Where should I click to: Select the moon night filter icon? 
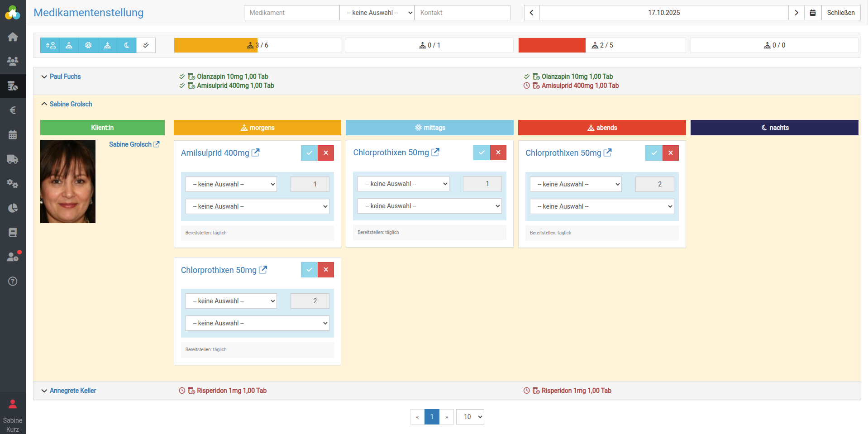(127, 45)
